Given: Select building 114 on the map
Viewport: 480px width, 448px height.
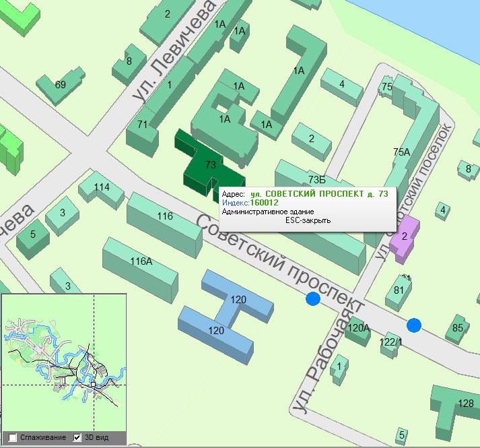Looking at the screenshot, I should 101,188.
